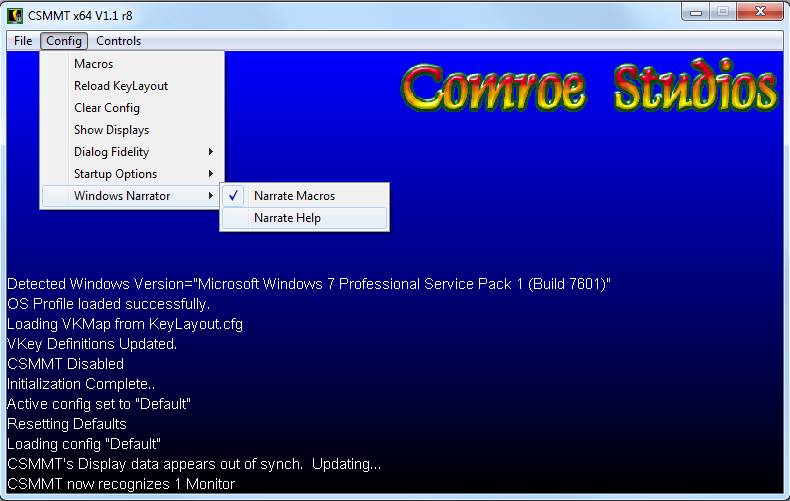790x501 pixels.
Task: Click "Loading VKMap from KeyLayout.cfg" line
Action: (x=125, y=324)
